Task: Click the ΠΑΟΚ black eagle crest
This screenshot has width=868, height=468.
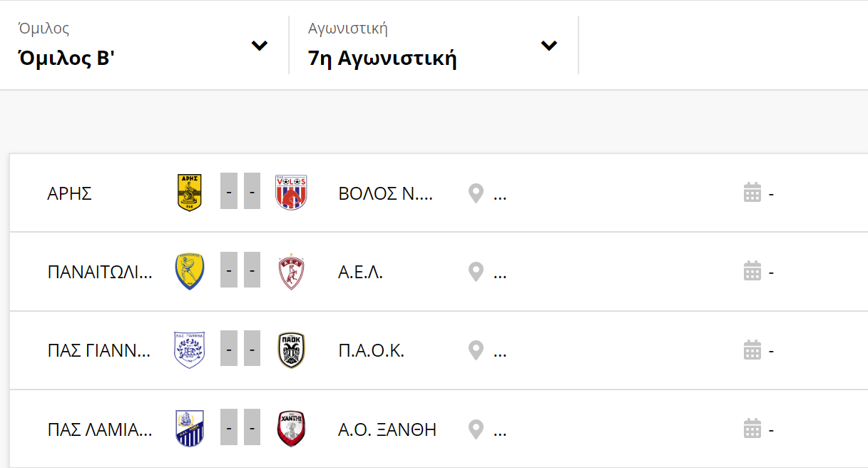Action: tap(291, 350)
